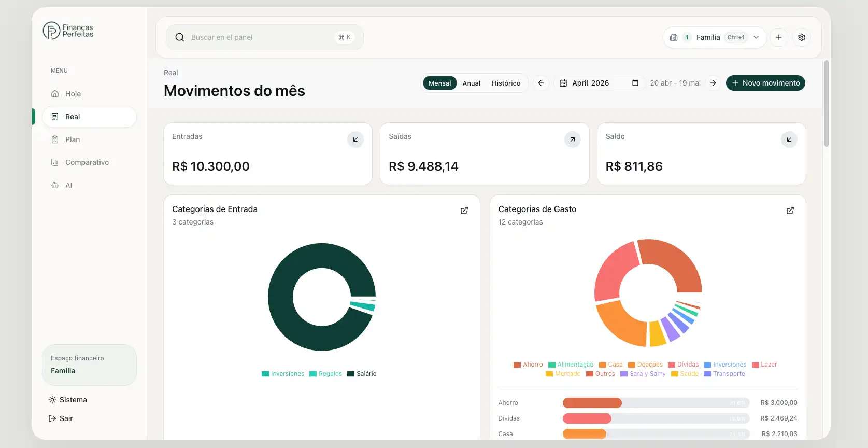868x448 pixels.
Task: Click the Ahorro progress bar
Action: coord(656,403)
